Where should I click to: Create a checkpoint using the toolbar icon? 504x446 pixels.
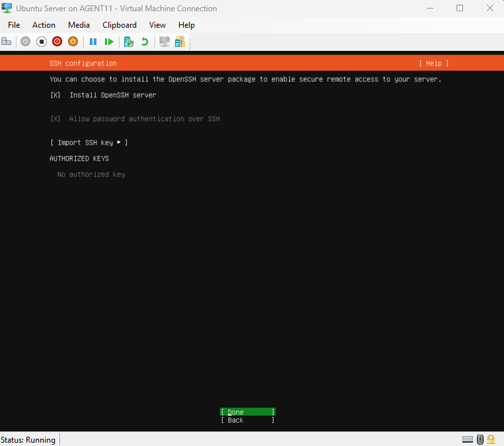pyautogui.click(x=129, y=42)
